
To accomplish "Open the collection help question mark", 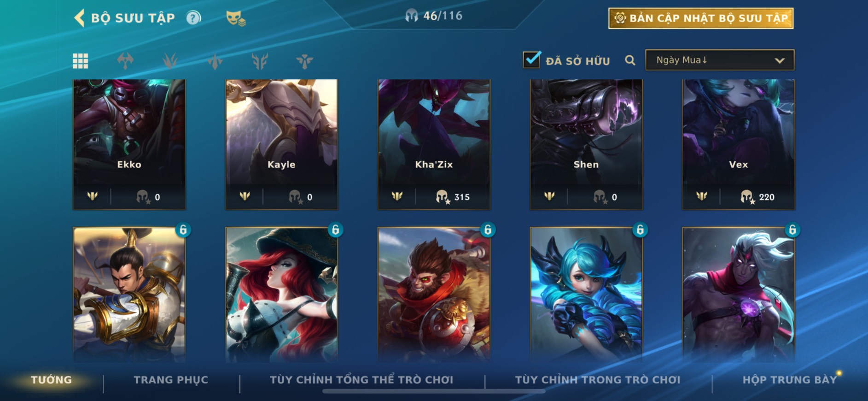I will pyautogui.click(x=193, y=18).
